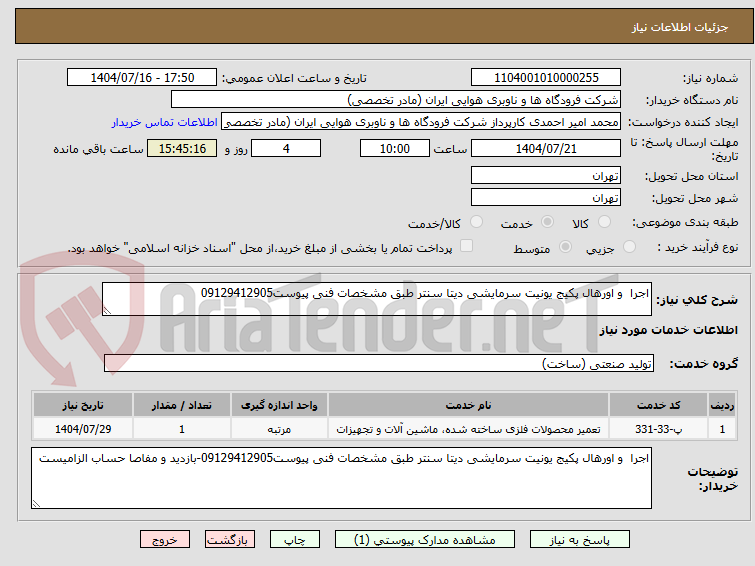Screen dimensions: 755x566
Task: Click the توضیحات خریدار text area
Action: tap(341, 478)
